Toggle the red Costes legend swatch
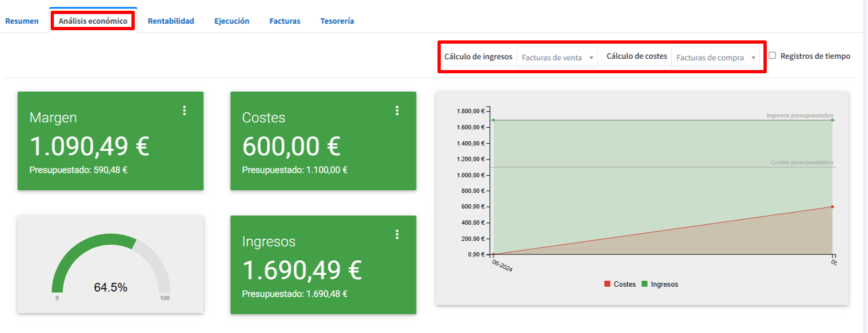Screen dimensions: 868x333 click(x=607, y=284)
